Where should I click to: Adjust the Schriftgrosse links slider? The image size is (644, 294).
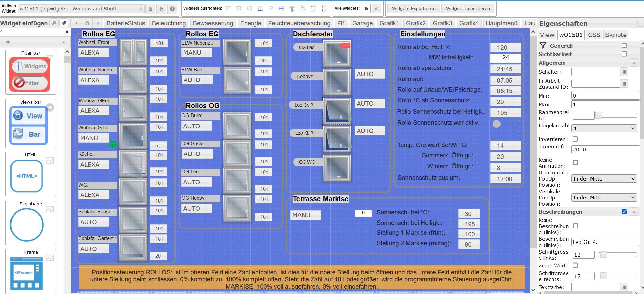[x=617, y=255]
